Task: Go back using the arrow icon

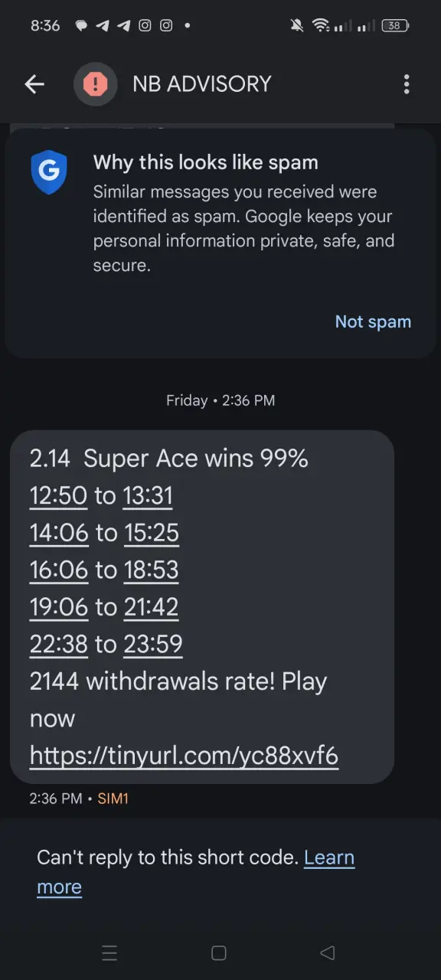Action: (34, 84)
